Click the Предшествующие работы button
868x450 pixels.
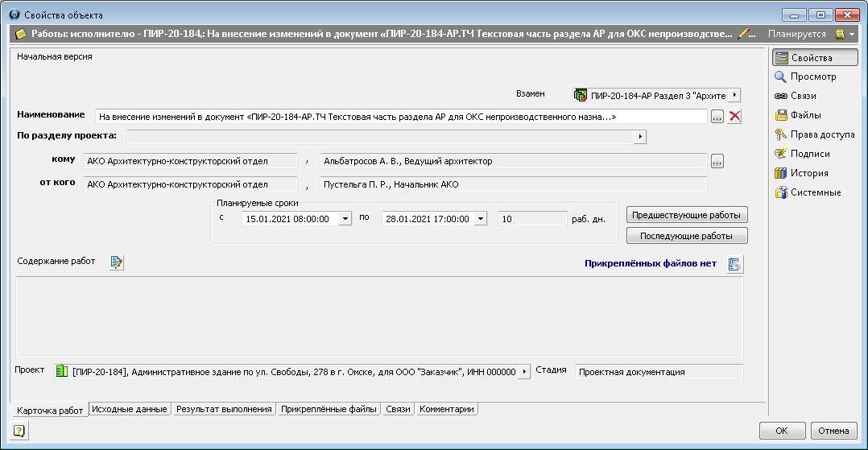pos(687,215)
